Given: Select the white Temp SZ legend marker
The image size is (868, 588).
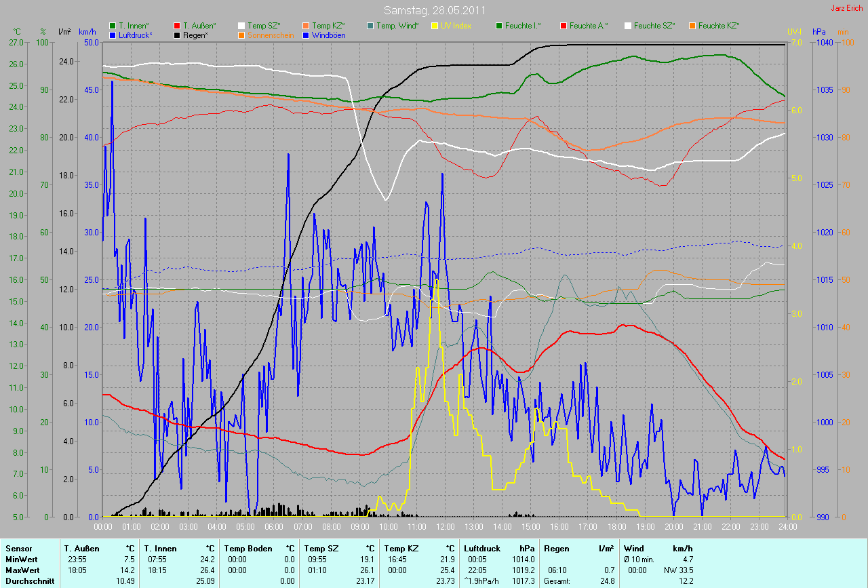Looking at the screenshot, I should pyautogui.click(x=242, y=26).
